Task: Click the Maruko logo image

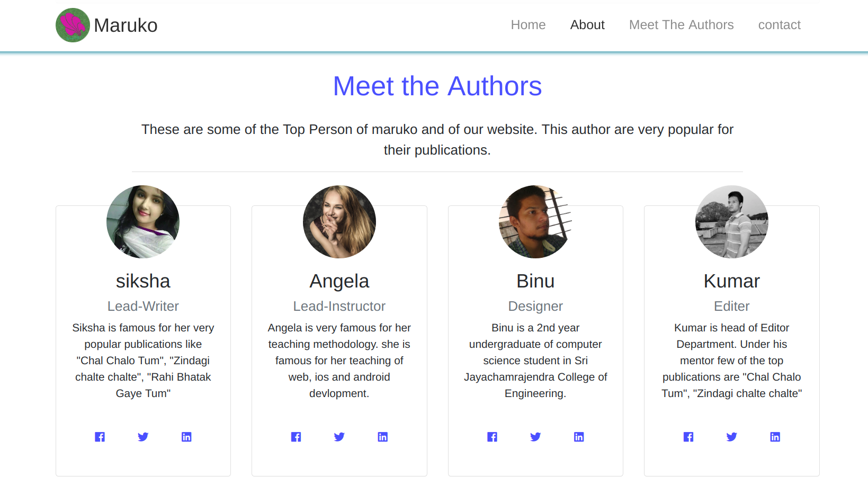Action: (x=73, y=25)
